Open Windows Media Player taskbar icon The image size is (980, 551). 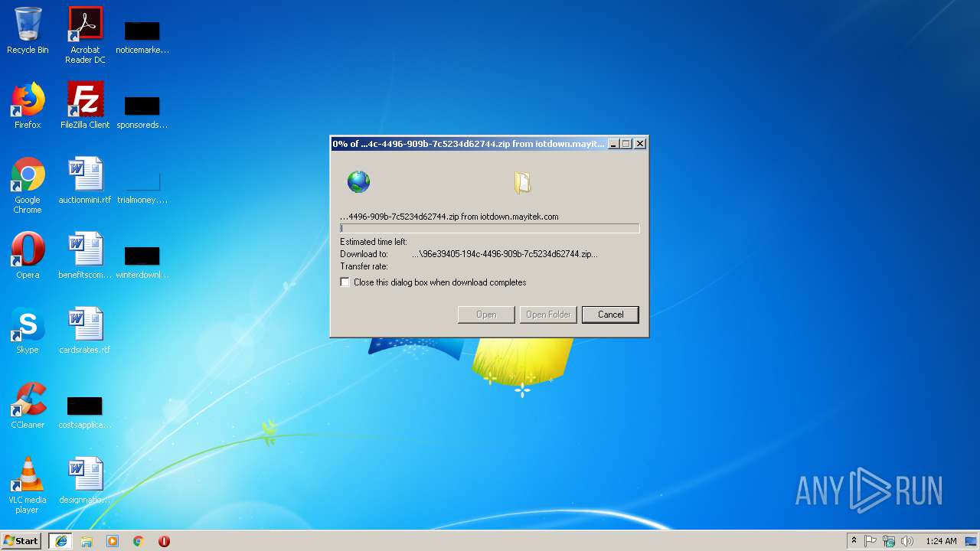pyautogui.click(x=113, y=541)
